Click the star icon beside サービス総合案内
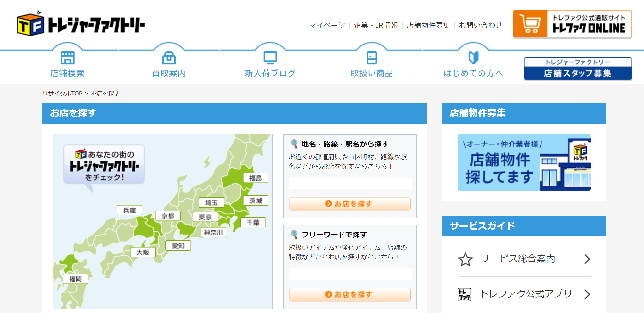644x313 pixels. coord(465,259)
